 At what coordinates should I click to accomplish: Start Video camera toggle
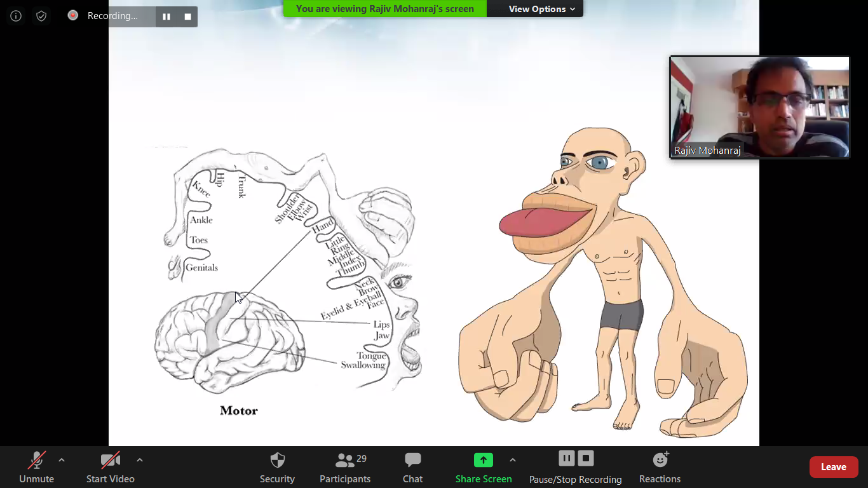click(x=110, y=467)
